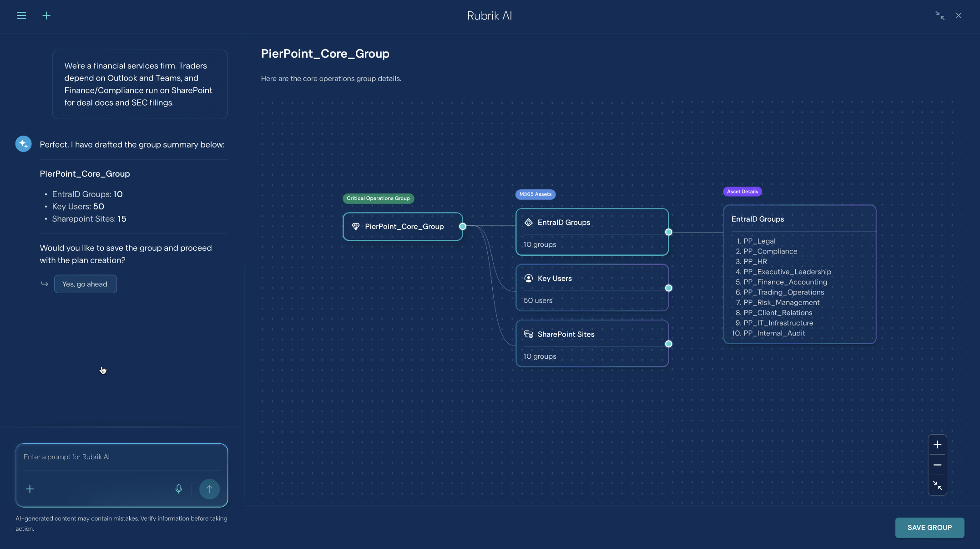Select PP_Client_Relations entry
The image size is (980, 549).
click(778, 313)
